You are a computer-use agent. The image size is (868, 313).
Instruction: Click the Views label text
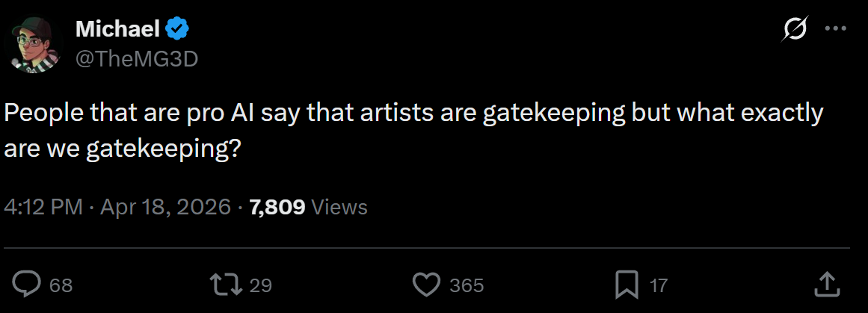(x=339, y=207)
